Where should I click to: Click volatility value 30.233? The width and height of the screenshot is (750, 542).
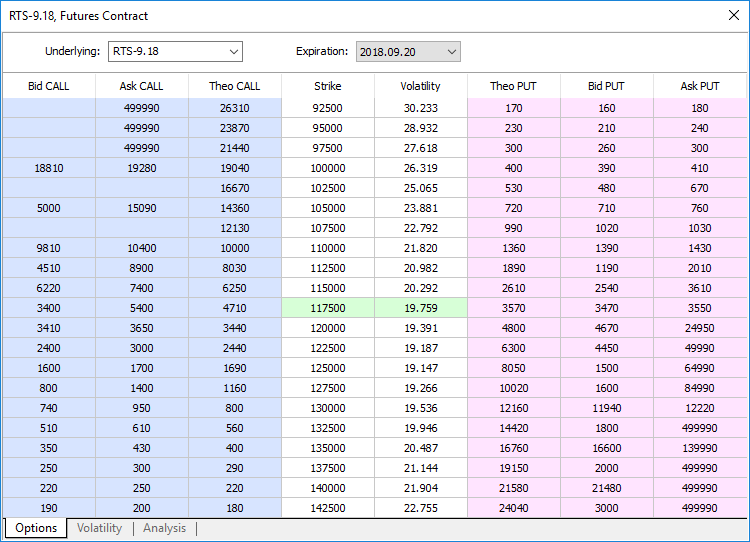[420, 108]
